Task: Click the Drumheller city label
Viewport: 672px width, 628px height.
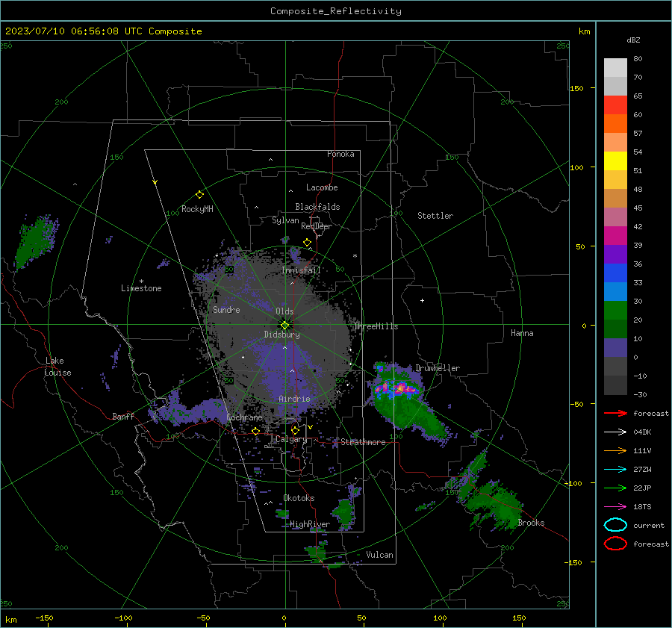Action: point(438,368)
